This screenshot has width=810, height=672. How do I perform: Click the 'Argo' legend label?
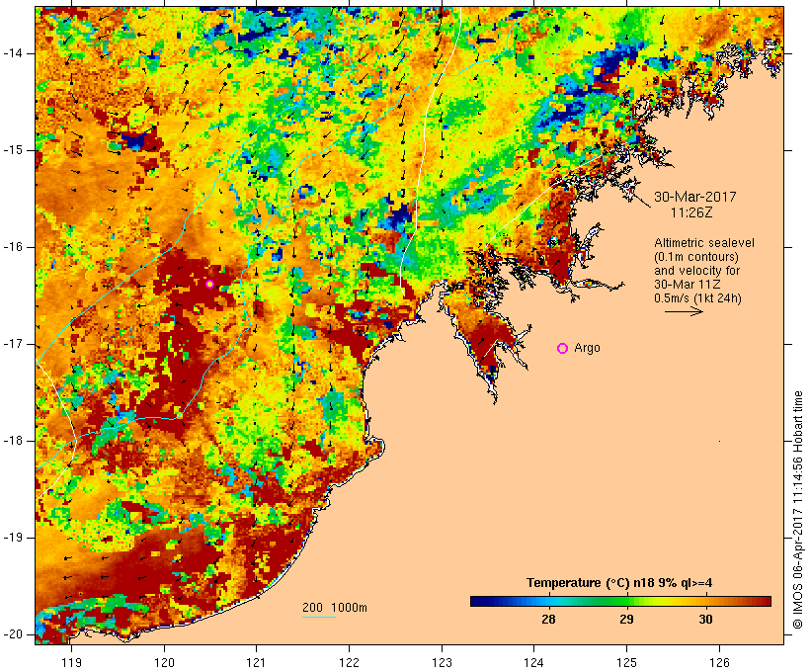(588, 348)
